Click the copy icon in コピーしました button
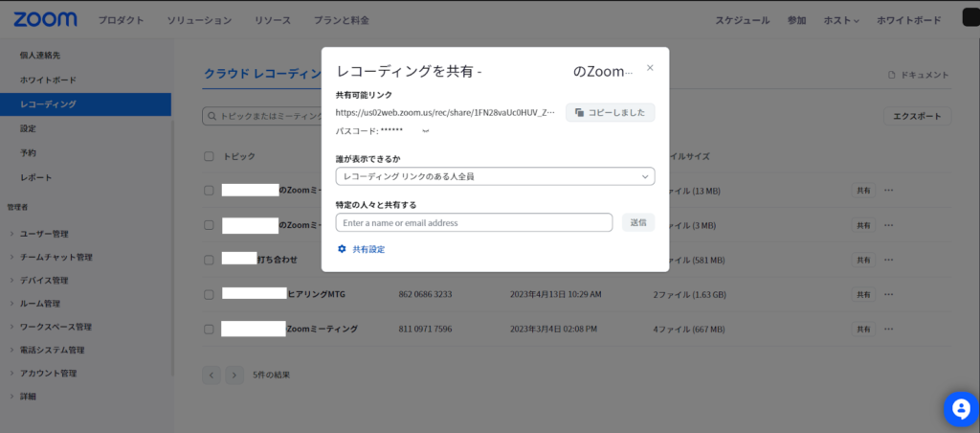Viewport: 980px width, 433px height. click(x=579, y=113)
